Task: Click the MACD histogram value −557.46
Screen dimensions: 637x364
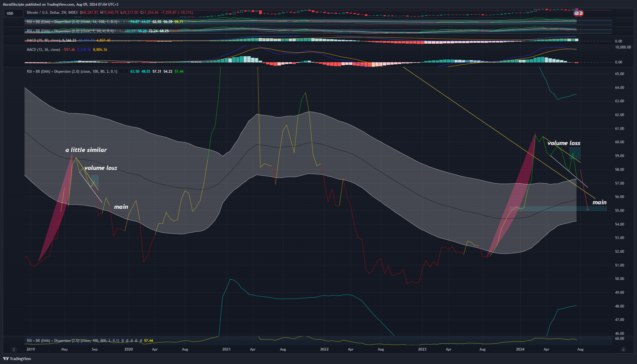Action: point(69,50)
